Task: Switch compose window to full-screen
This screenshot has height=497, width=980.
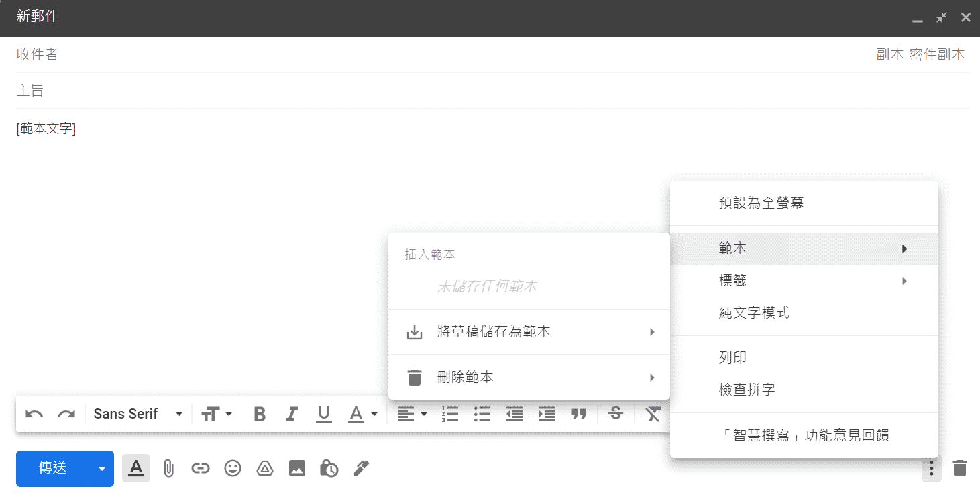Action: (x=942, y=17)
